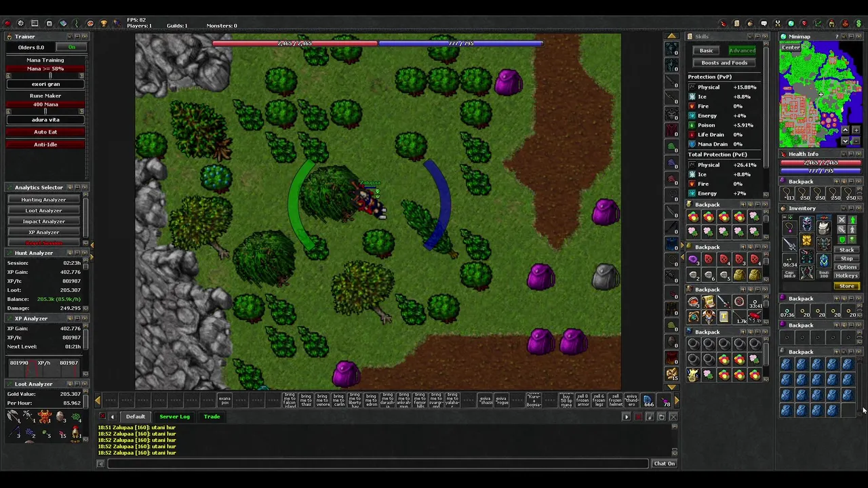The height and width of the screenshot is (488, 868).
Task: Select the backpack container equipment slot
Action: 824,228
